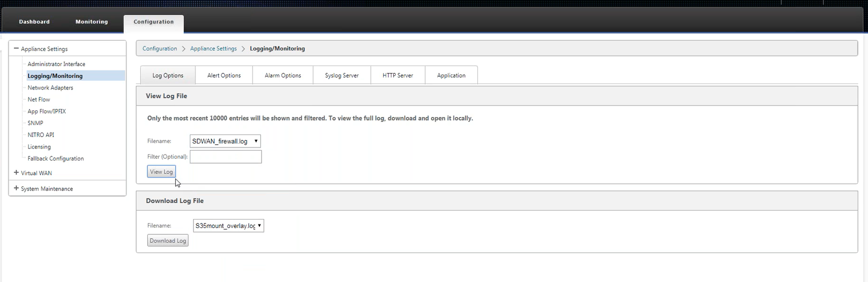868x282 pixels.
Task: Click the Download Log button
Action: click(x=168, y=240)
